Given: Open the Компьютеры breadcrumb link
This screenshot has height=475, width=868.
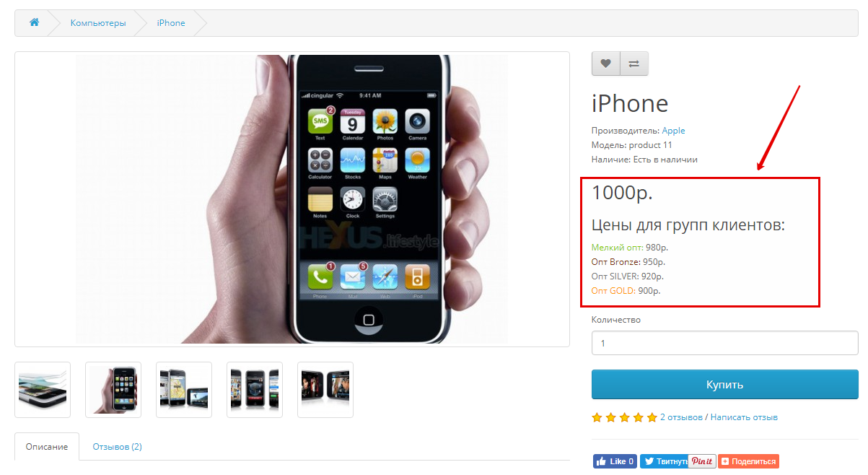Looking at the screenshot, I should (x=98, y=23).
